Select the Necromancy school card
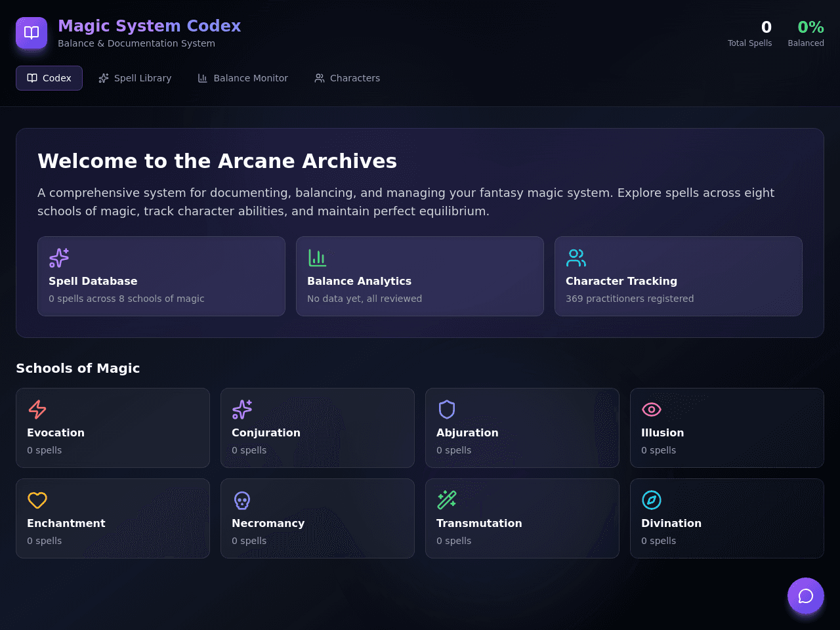This screenshot has width=840, height=630. click(x=318, y=518)
